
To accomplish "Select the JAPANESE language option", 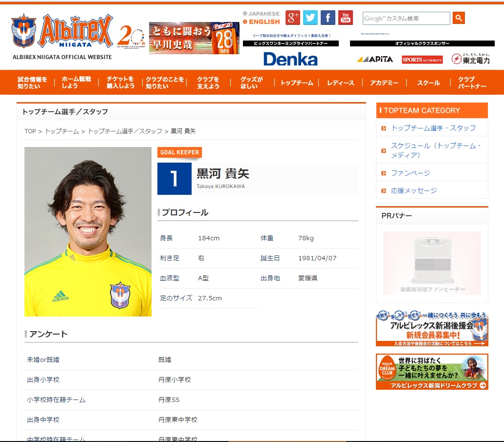I will coord(263,14).
